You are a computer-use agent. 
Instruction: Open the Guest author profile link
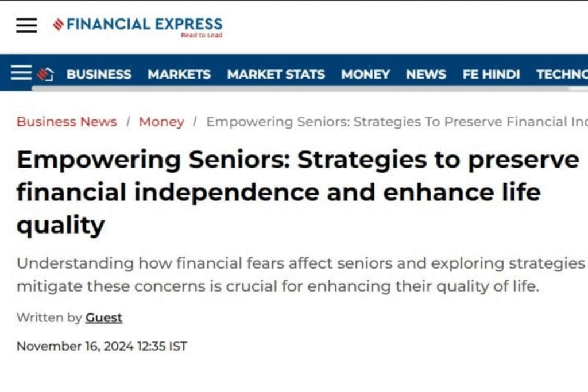tap(104, 317)
